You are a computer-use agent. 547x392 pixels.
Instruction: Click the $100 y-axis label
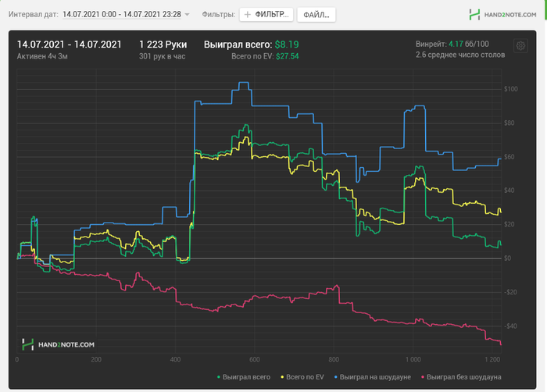coord(511,89)
